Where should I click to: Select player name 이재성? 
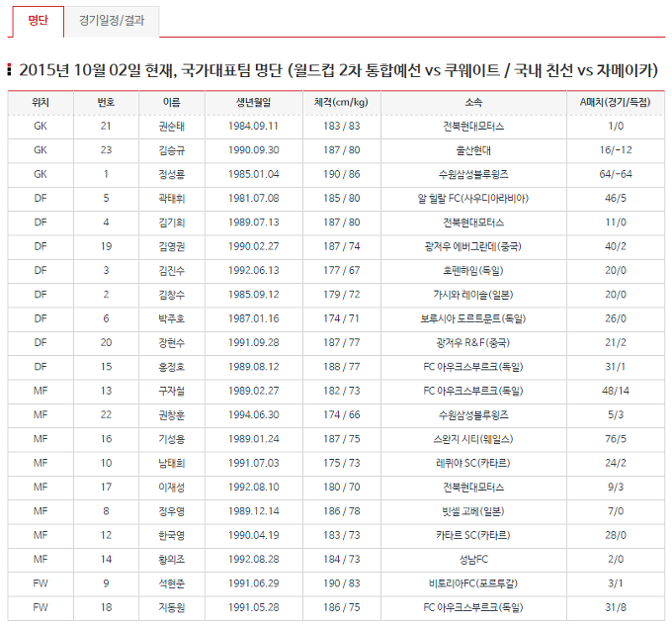click(171, 487)
